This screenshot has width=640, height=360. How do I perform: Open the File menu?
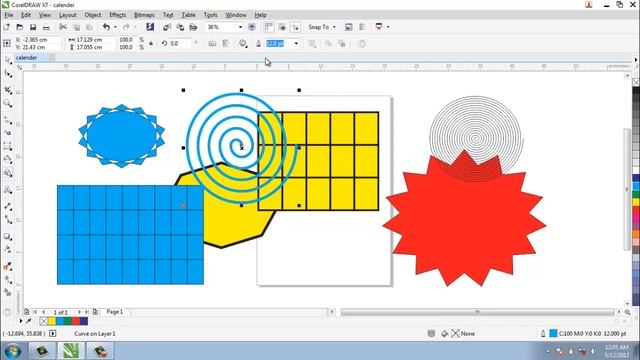coord(9,15)
